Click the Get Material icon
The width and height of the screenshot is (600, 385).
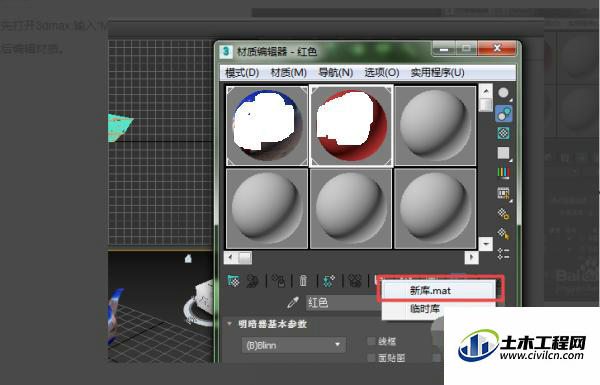pyautogui.click(x=232, y=281)
